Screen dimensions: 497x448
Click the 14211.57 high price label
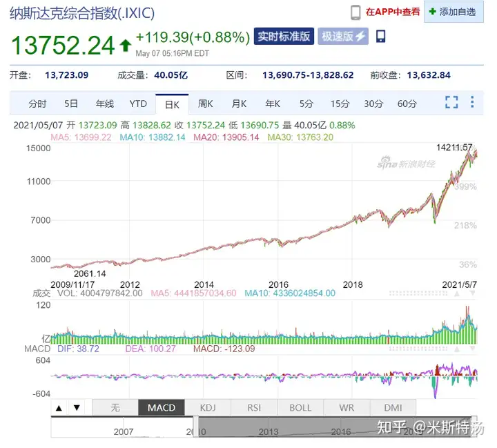[454, 148]
